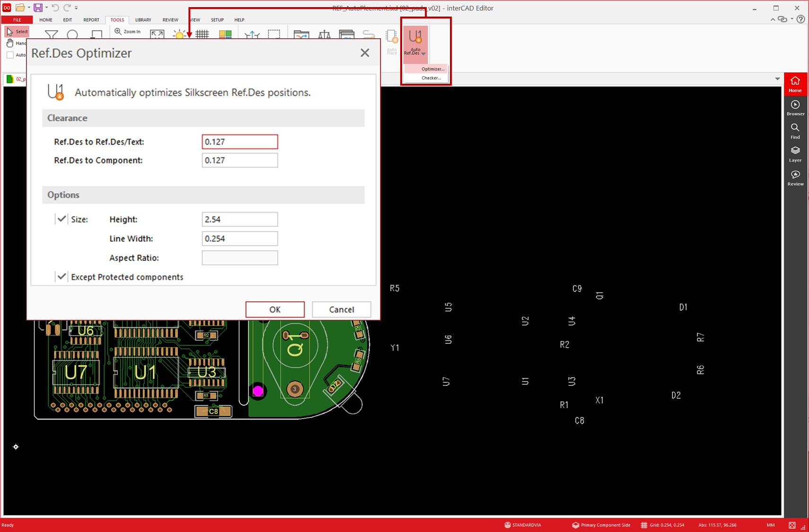Choose Checker... from Auto Ref.Des menu
The image size is (809, 532).
[x=426, y=78]
